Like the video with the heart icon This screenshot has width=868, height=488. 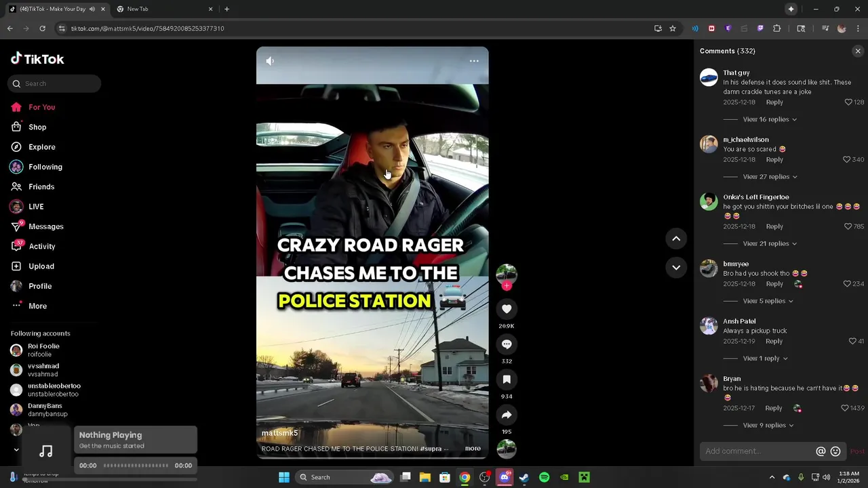[x=507, y=309]
